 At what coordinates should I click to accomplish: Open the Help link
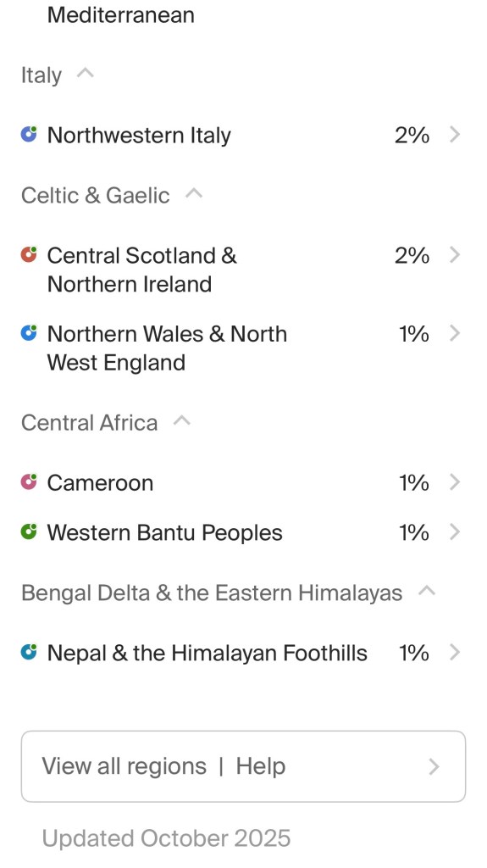pyautogui.click(x=261, y=766)
